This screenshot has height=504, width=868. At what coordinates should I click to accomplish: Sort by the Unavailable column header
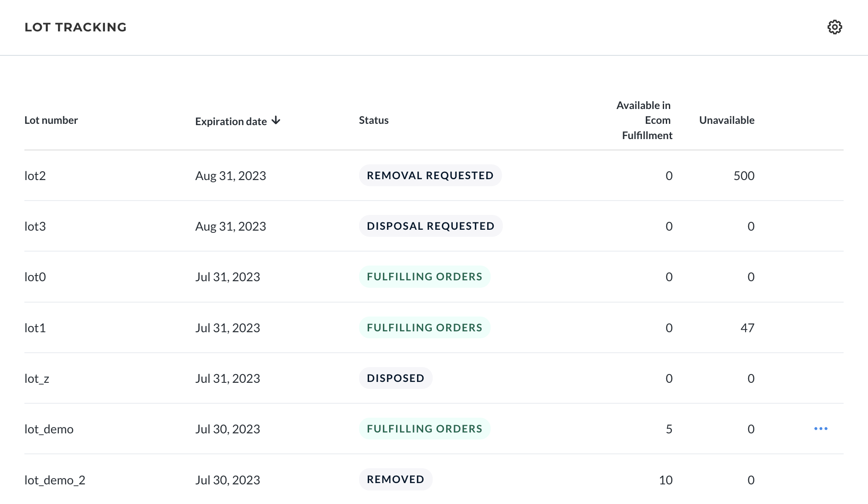pyautogui.click(x=726, y=120)
